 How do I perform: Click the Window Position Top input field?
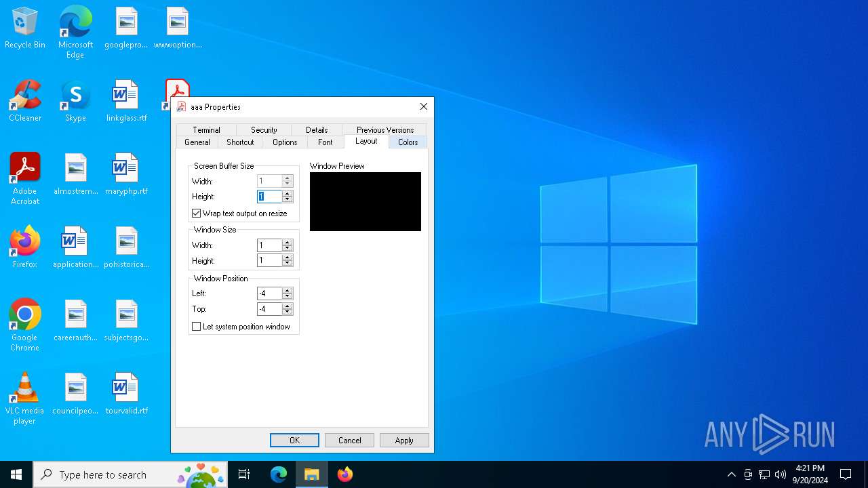coord(270,309)
